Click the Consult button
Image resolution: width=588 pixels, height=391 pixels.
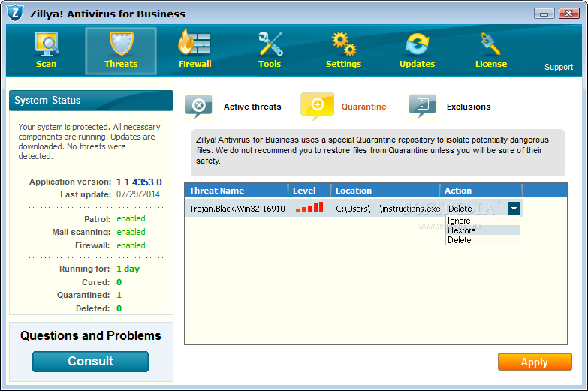tap(90, 362)
